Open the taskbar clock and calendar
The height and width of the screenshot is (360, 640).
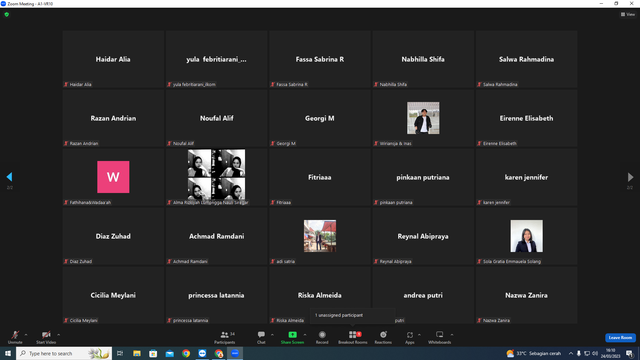[x=610, y=353]
